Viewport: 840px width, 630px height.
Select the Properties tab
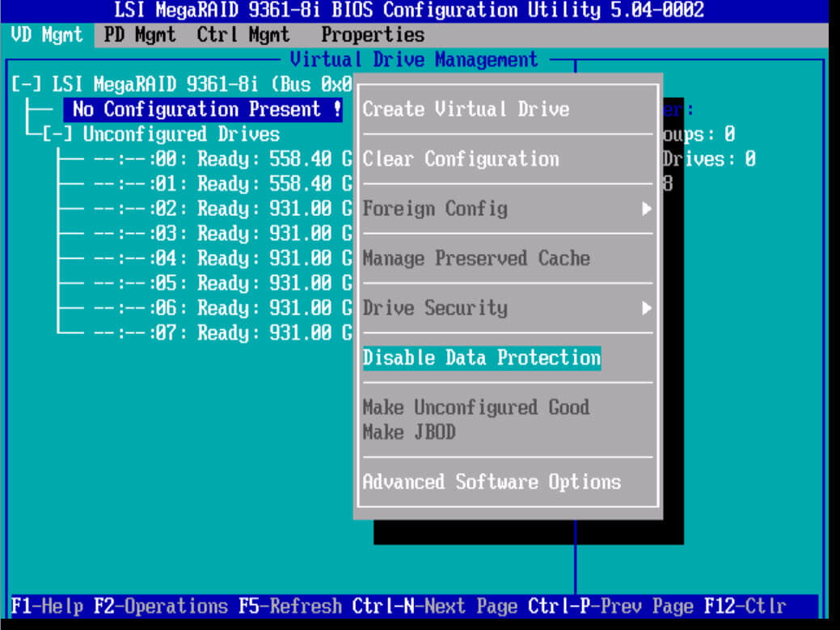pyautogui.click(x=372, y=36)
